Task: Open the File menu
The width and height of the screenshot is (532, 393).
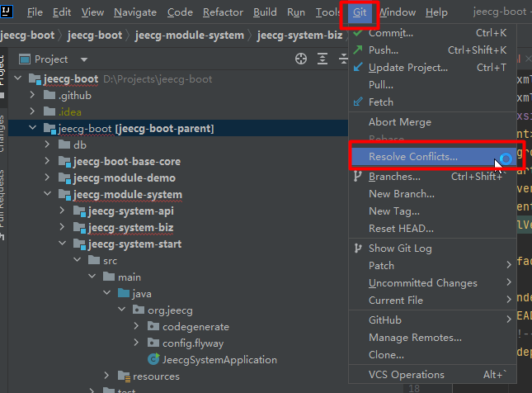Action: point(35,12)
